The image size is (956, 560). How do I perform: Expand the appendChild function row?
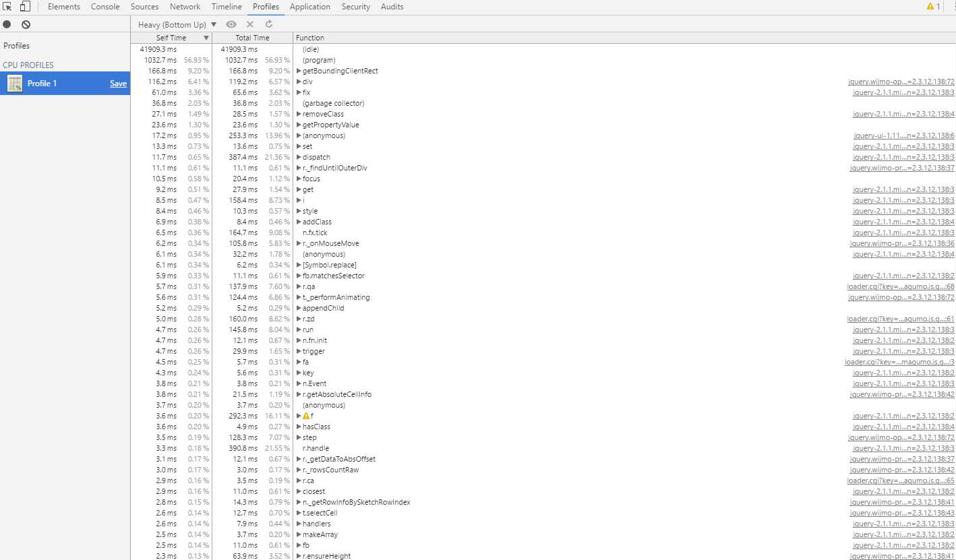(299, 308)
